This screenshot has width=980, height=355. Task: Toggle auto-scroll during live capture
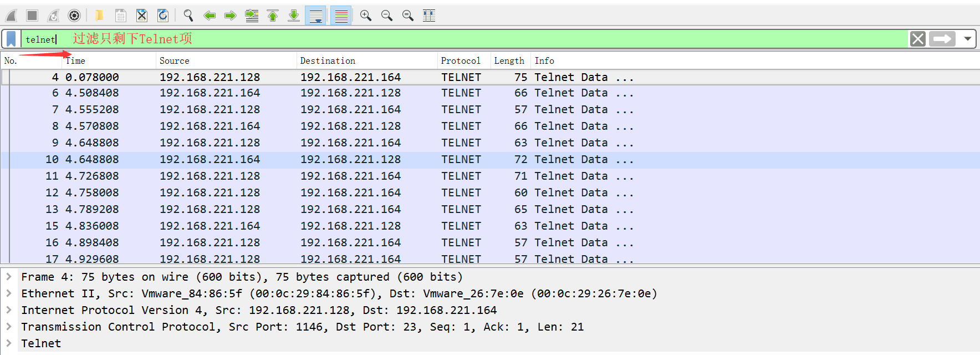[316, 16]
